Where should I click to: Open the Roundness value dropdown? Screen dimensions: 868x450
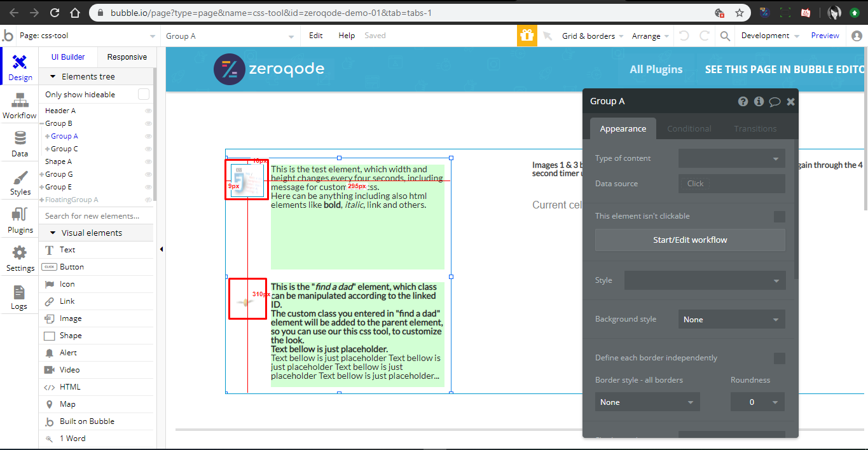tap(757, 402)
